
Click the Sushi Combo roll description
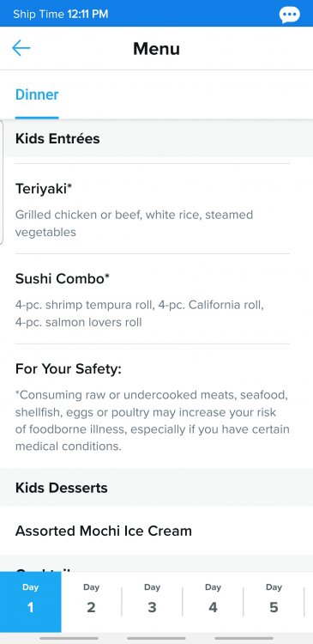[x=139, y=313]
